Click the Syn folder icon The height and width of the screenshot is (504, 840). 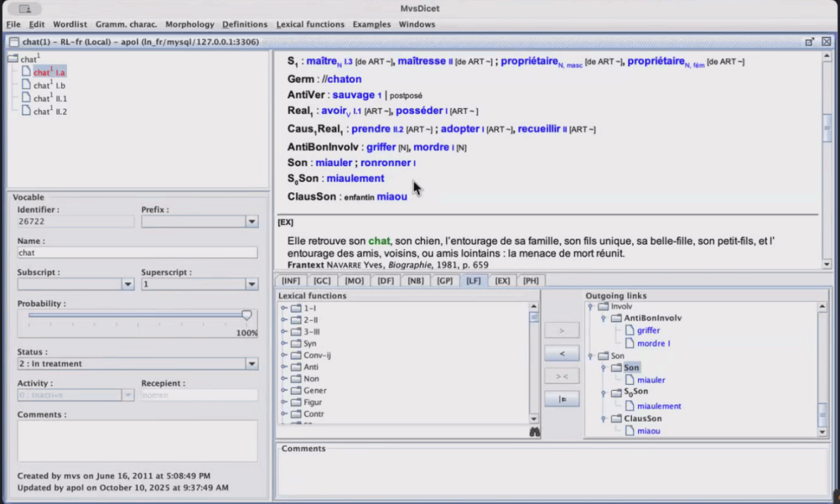[x=295, y=344]
